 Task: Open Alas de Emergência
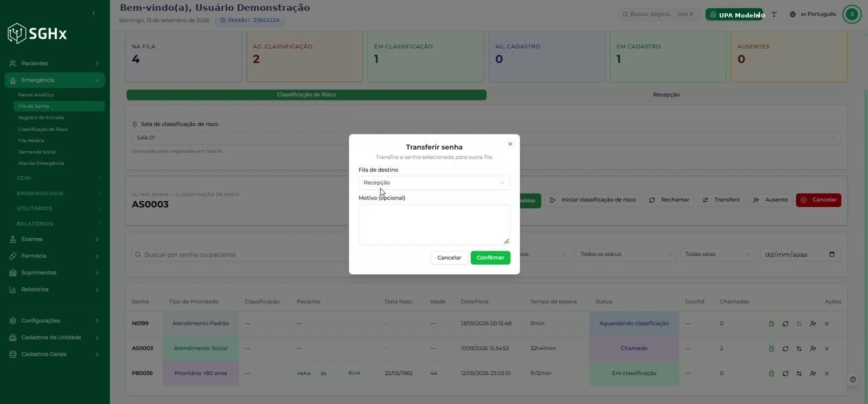point(41,163)
